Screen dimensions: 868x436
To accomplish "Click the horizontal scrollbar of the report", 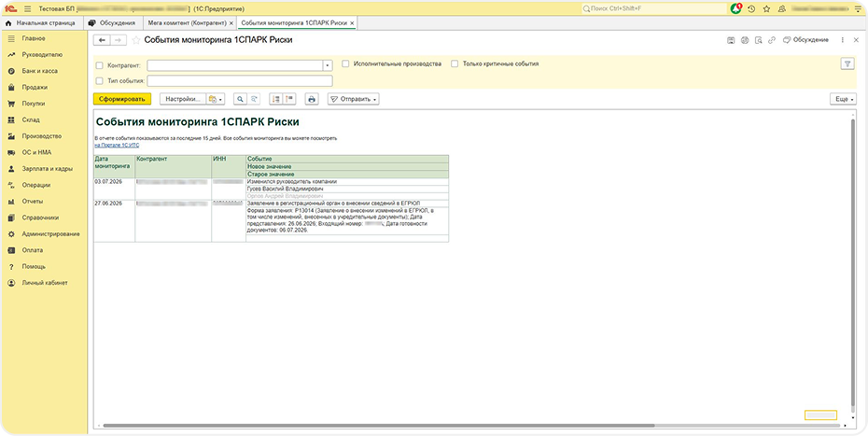I will point(379,426).
